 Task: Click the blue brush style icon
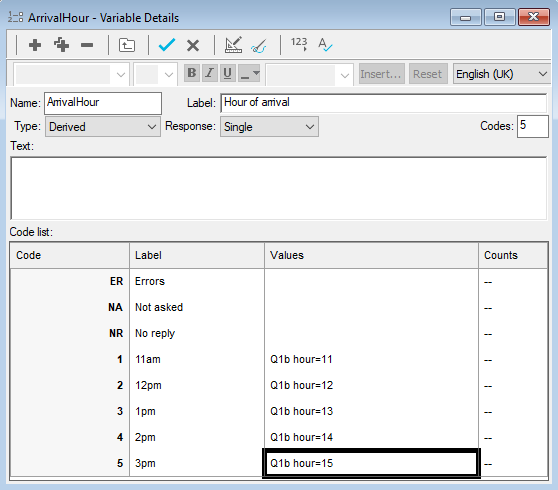259,46
